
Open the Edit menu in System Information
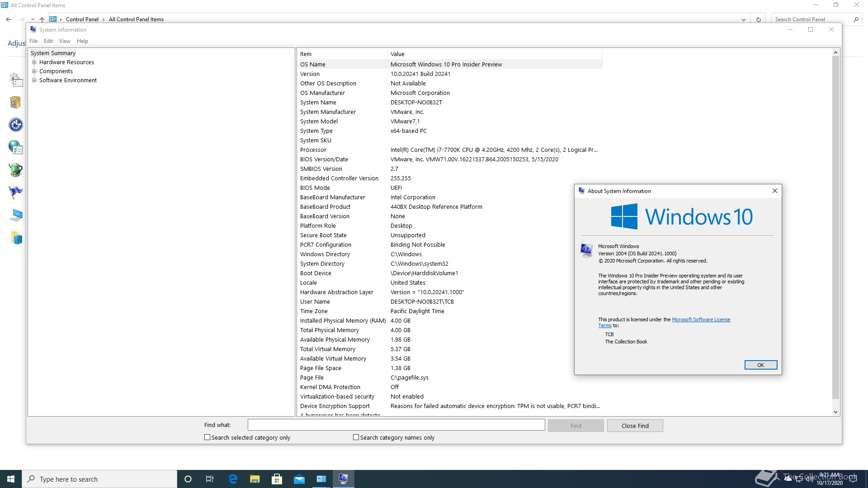pyautogui.click(x=48, y=41)
